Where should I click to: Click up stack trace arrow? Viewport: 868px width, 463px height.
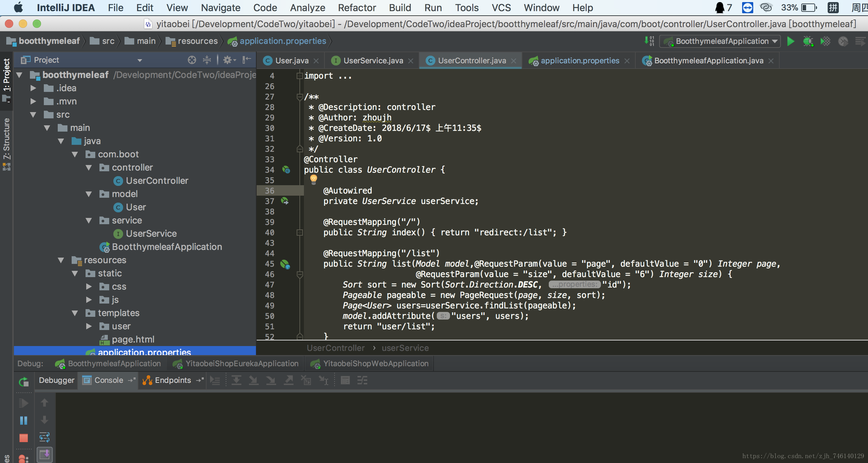click(x=44, y=403)
